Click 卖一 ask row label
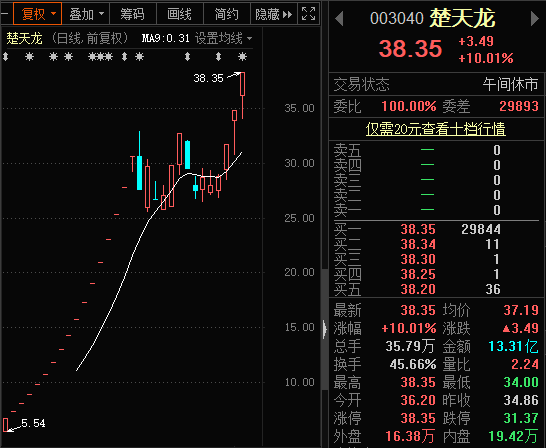The height and width of the screenshot is (448, 546). click(347, 210)
